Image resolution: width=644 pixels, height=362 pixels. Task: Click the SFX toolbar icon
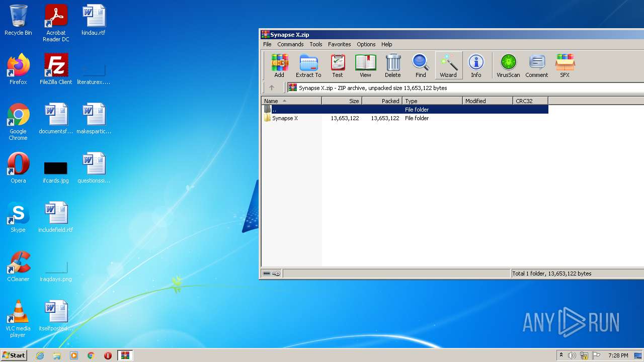coord(565,66)
